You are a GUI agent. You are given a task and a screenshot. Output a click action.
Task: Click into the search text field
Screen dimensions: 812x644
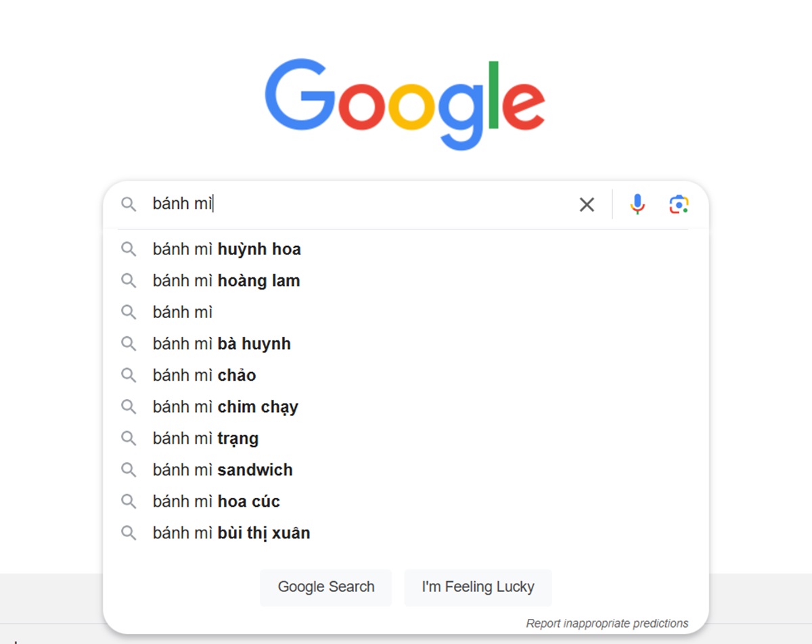click(x=359, y=204)
